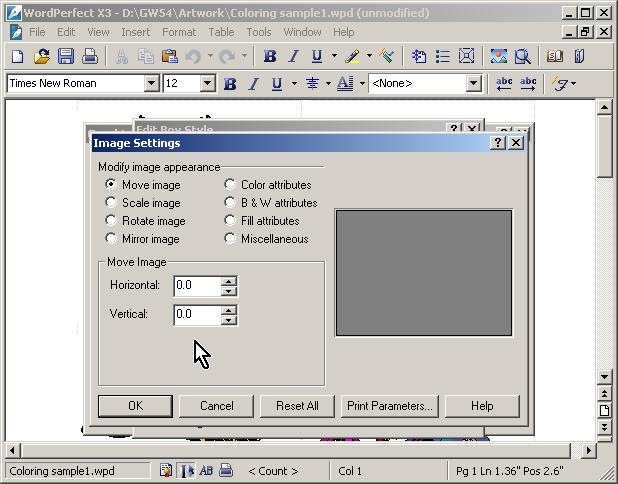618x484 pixels.
Task: Click Cancel in Image Settings
Action: (x=216, y=406)
